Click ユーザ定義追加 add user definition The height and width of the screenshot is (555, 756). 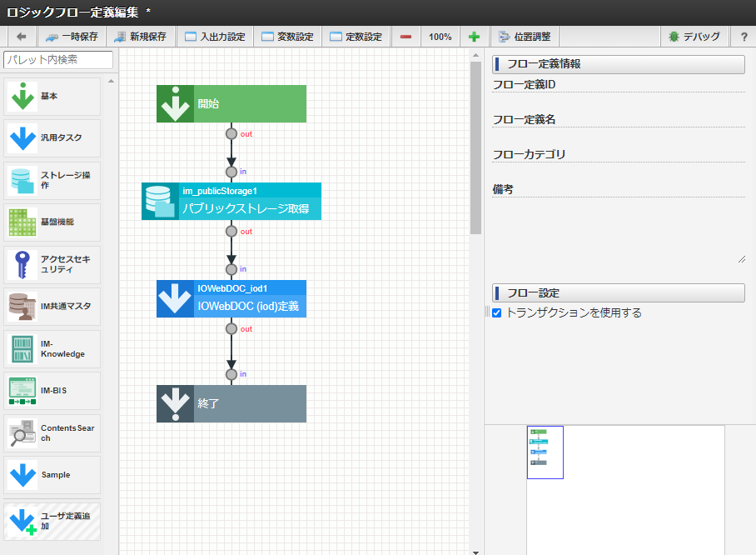[52, 521]
